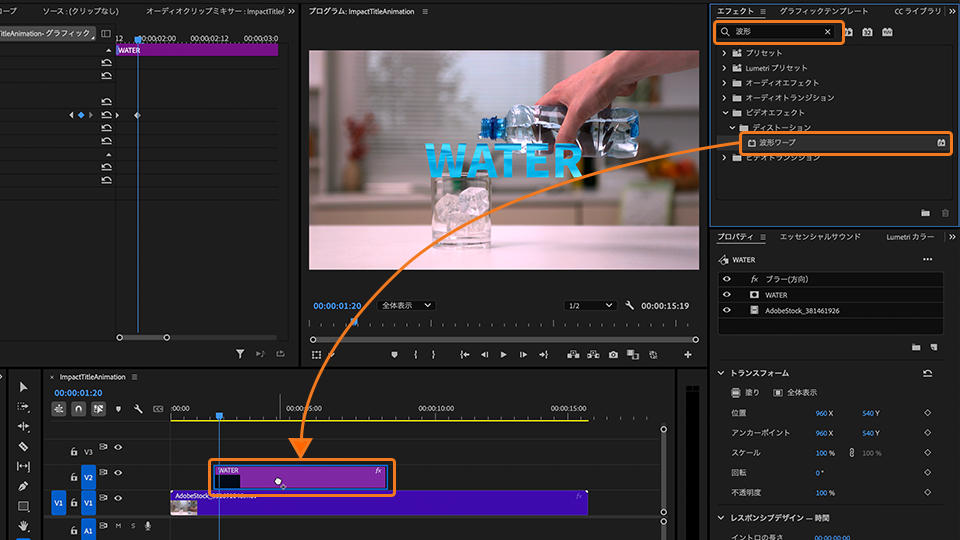This screenshot has height=540, width=960.
Task: Expand the オーディオエフェクト folder
Action: pyautogui.click(x=724, y=83)
